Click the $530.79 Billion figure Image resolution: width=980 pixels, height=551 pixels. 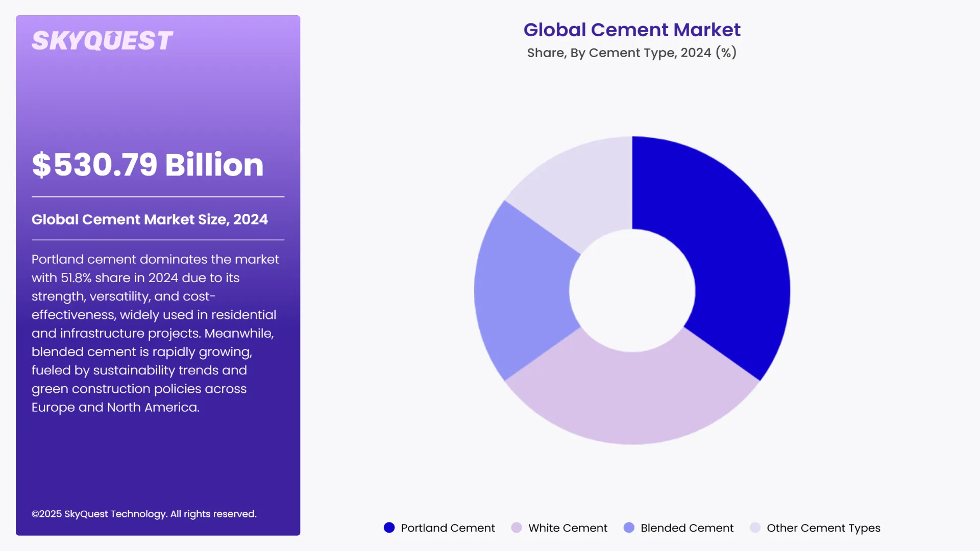coord(147,164)
